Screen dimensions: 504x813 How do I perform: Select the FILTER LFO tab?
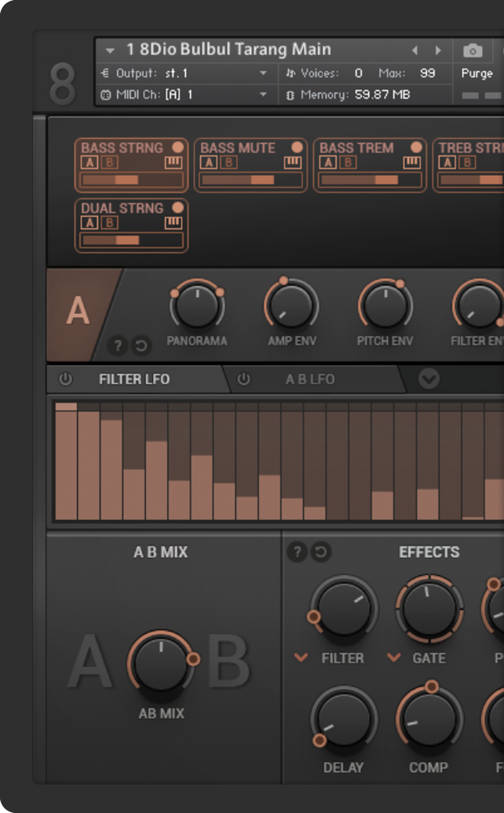(x=134, y=379)
